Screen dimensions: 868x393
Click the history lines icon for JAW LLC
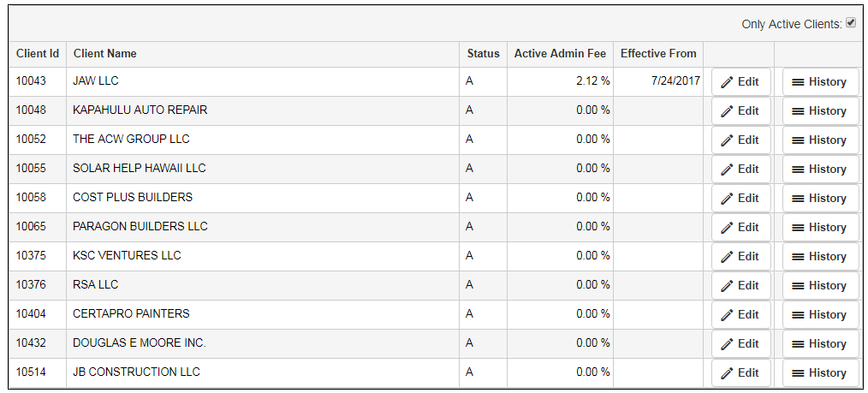797,82
